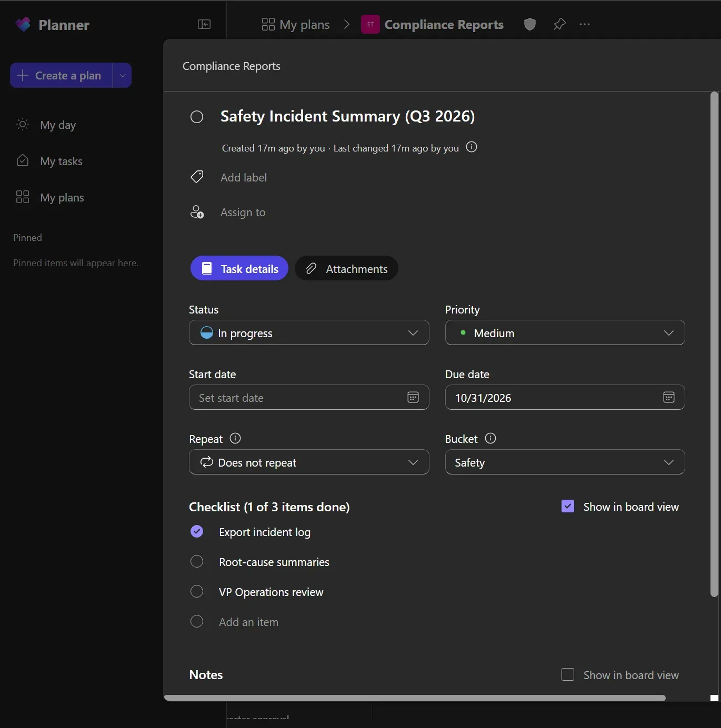Edit the task title Safety Incident Summary
The image size is (721, 728).
tap(348, 116)
